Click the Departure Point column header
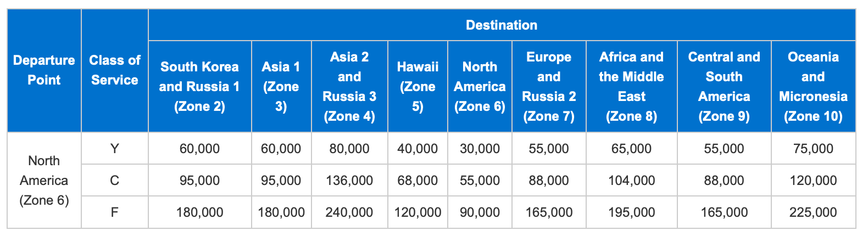The image size is (868, 236). (44, 70)
